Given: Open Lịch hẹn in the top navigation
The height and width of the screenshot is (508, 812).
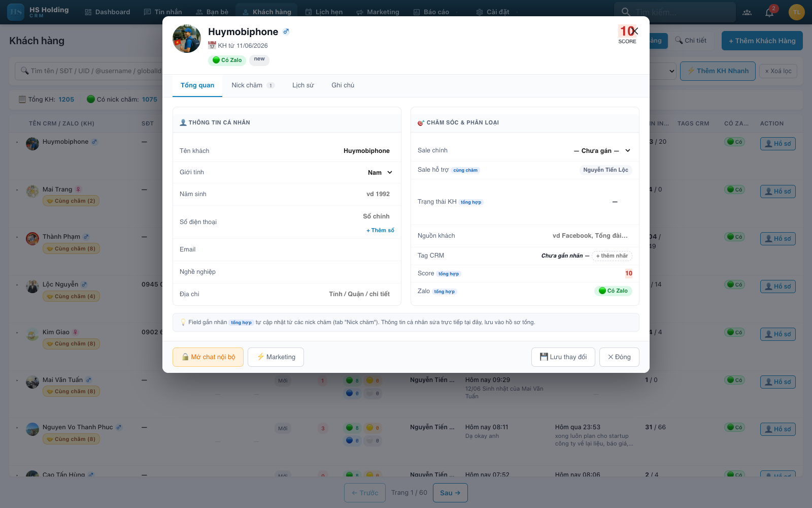Looking at the screenshot, I should [324, 12].
